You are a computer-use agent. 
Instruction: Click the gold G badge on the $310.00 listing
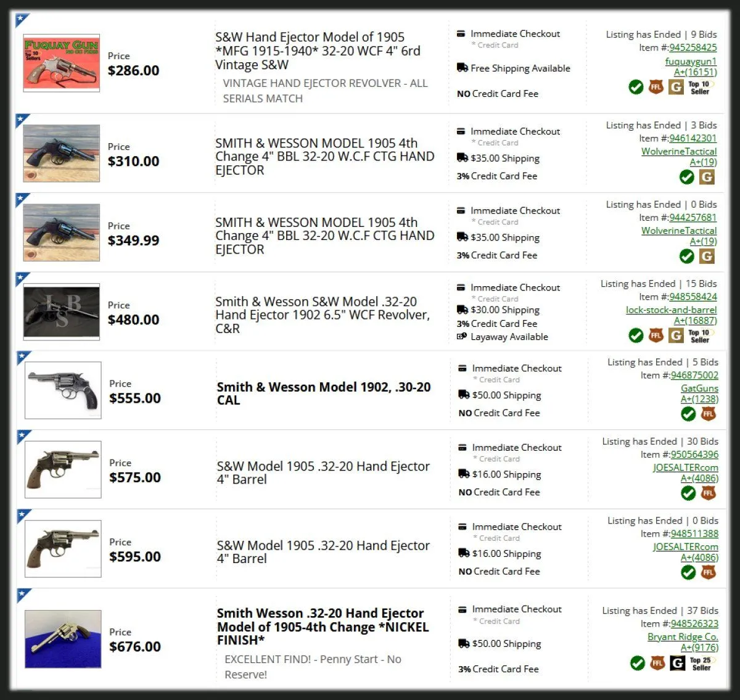coord(707,177)
